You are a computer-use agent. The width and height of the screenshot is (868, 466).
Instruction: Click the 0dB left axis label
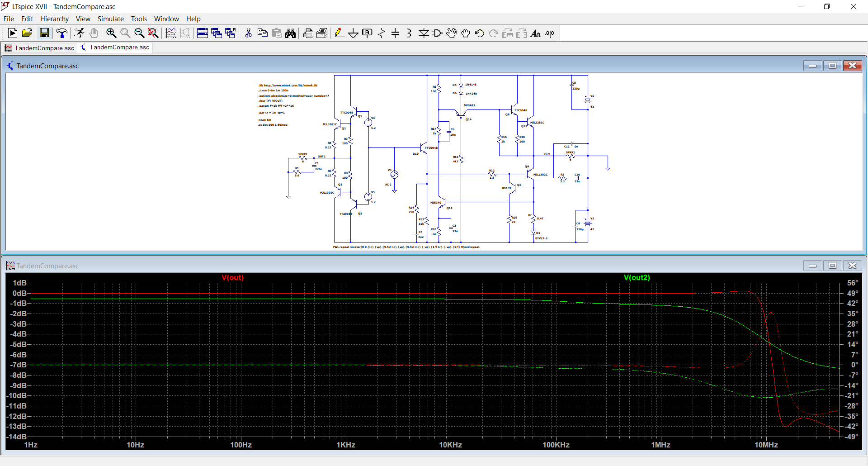click(19, 293)
